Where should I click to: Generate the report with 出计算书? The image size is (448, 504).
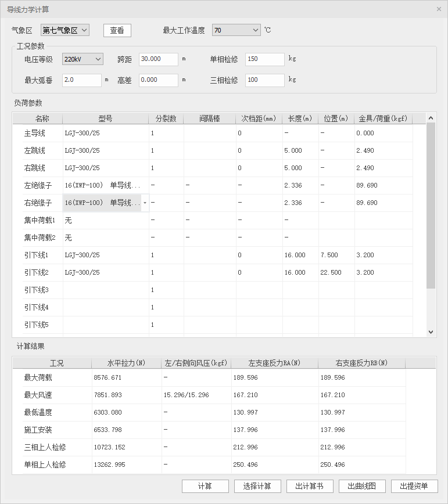[x=310, y=486]
